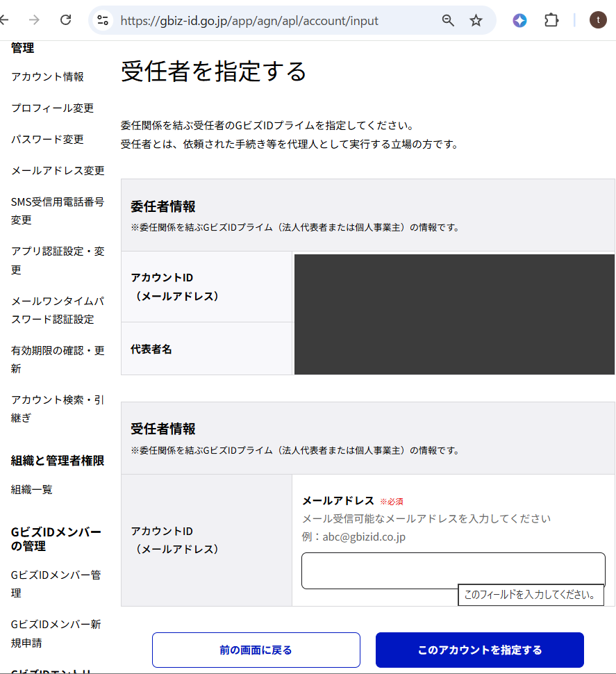Open GビズIDメンバー新規申請 in sidebar

56,633
